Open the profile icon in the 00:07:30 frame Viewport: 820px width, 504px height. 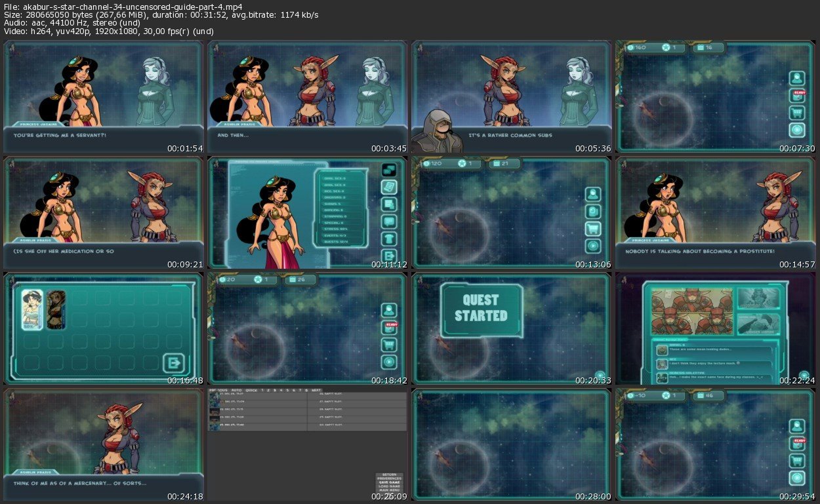pyautogui.click(x=796, y=79)
